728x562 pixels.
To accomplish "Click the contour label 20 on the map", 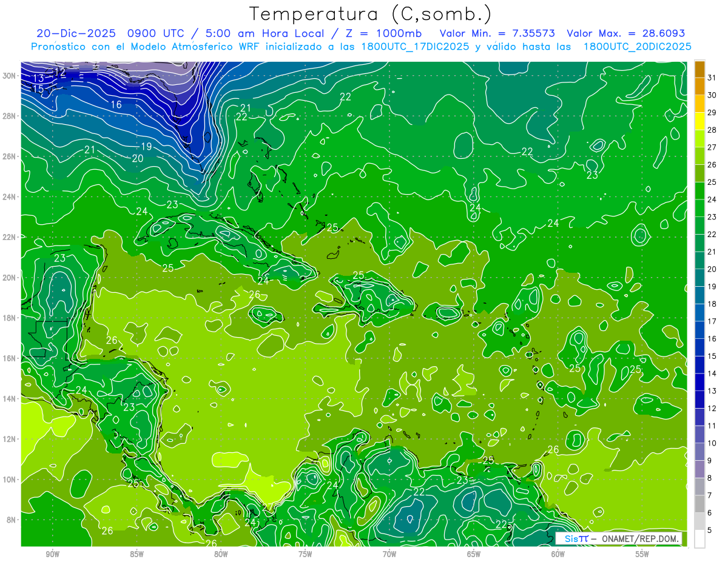I will coord(138,158).
